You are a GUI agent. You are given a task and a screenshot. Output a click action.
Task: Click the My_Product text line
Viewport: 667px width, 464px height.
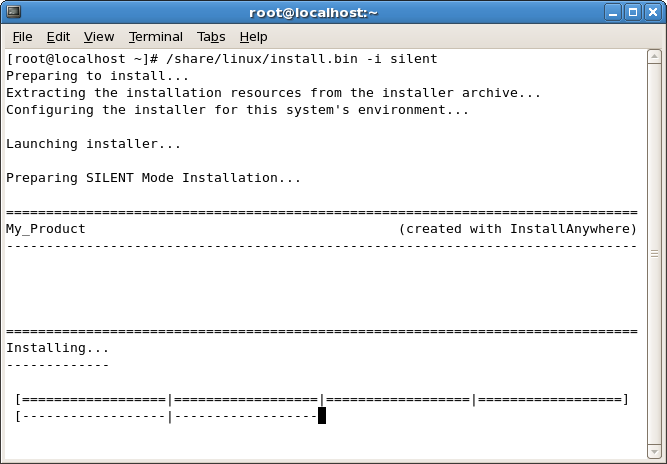[x=46, y=229]
